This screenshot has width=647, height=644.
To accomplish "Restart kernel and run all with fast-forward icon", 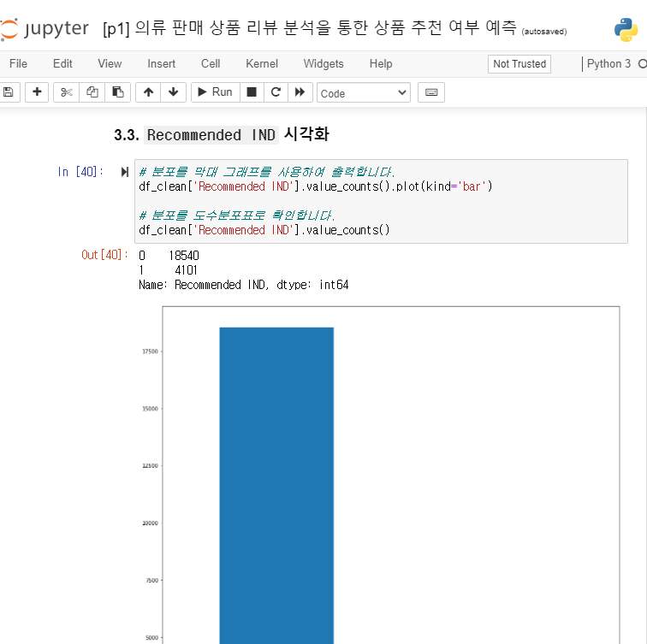I will coord(300,92).
